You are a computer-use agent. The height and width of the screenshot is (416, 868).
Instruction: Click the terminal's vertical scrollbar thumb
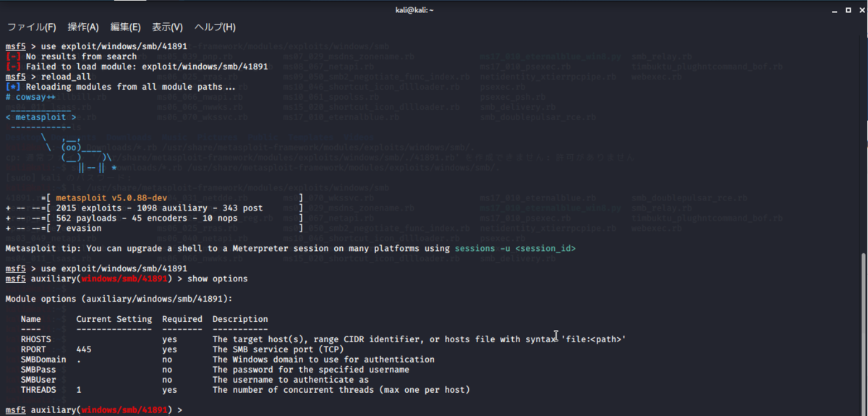863,333
